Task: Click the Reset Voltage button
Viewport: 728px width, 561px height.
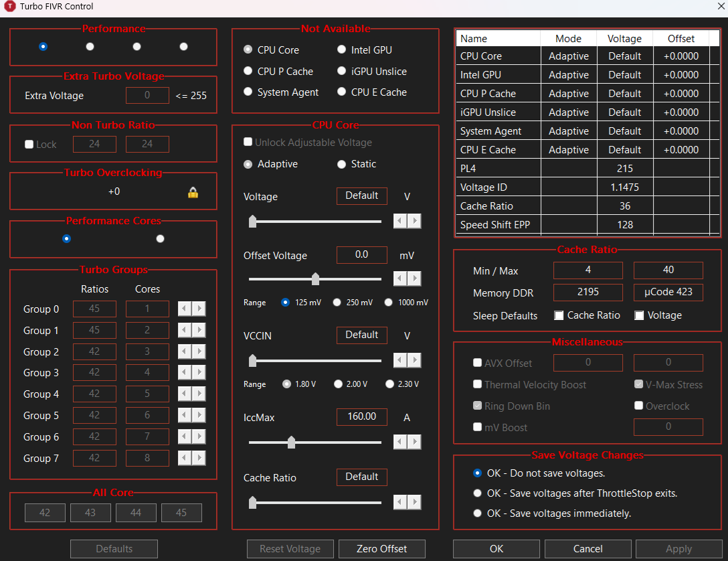Action: point(290,549)
